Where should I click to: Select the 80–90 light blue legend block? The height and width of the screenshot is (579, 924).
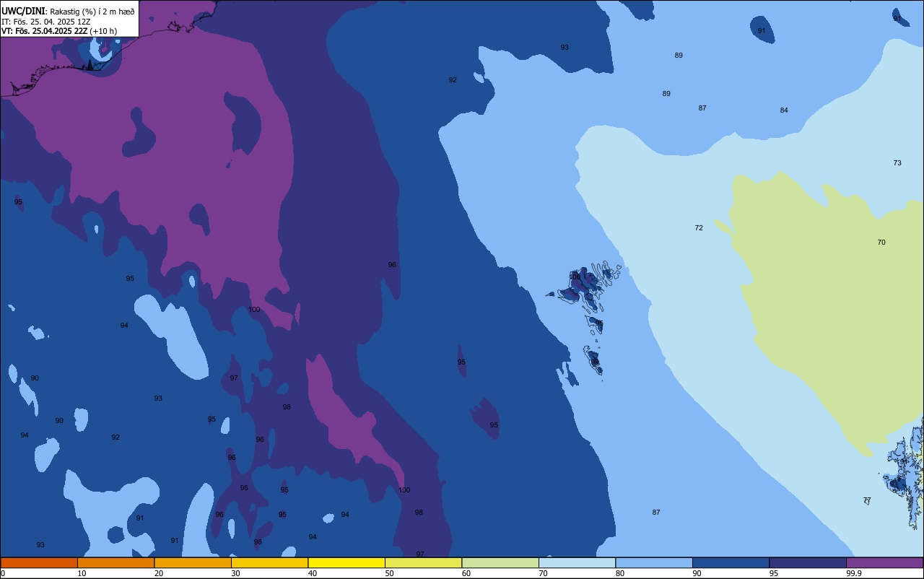click(654, 562)
